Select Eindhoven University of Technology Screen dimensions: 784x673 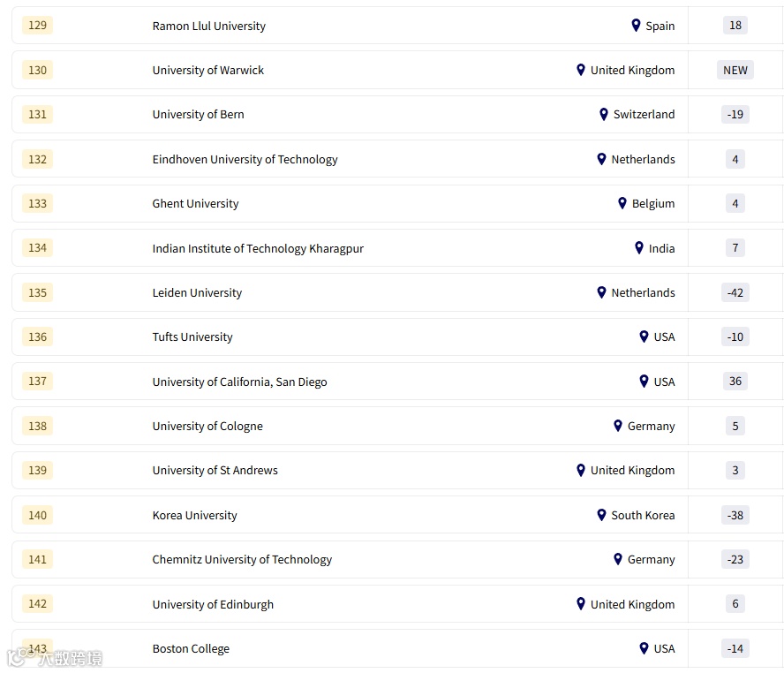pos(245,159)
